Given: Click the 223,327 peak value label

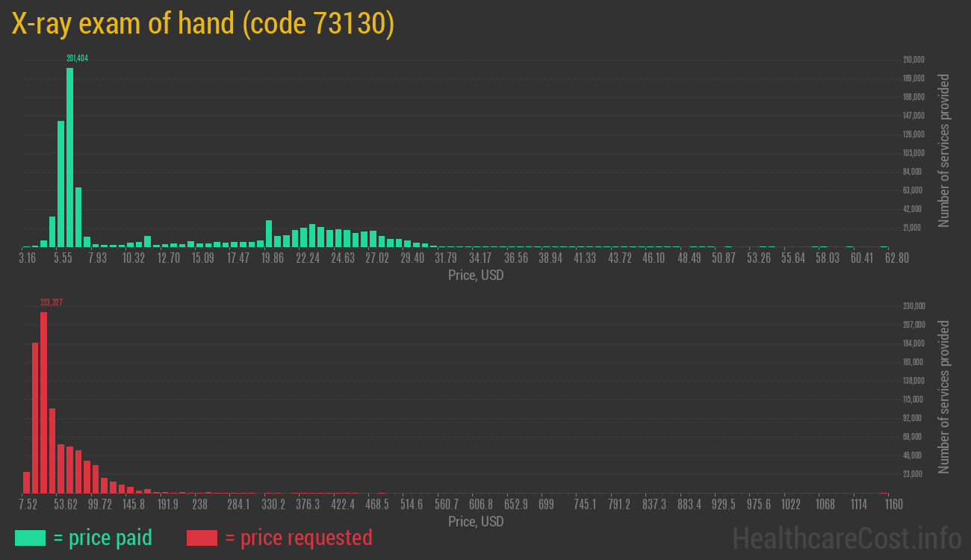Looking at the screenshot, I should [x=51, y=302].
